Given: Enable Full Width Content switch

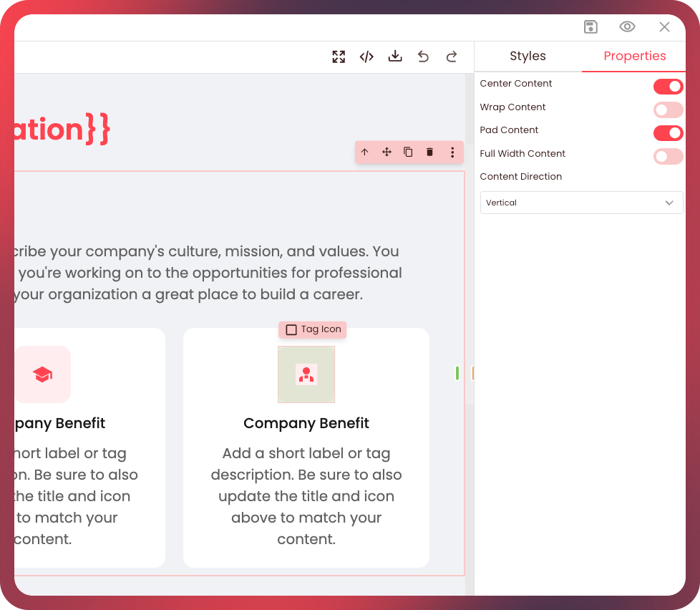Looking at the screenshot, I should 669,156.
